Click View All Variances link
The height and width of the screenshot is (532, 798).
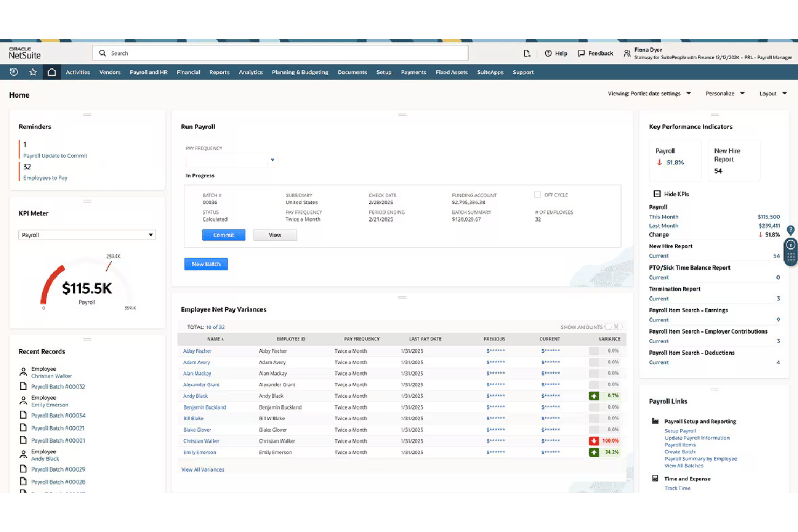click(x=203, y=469)
